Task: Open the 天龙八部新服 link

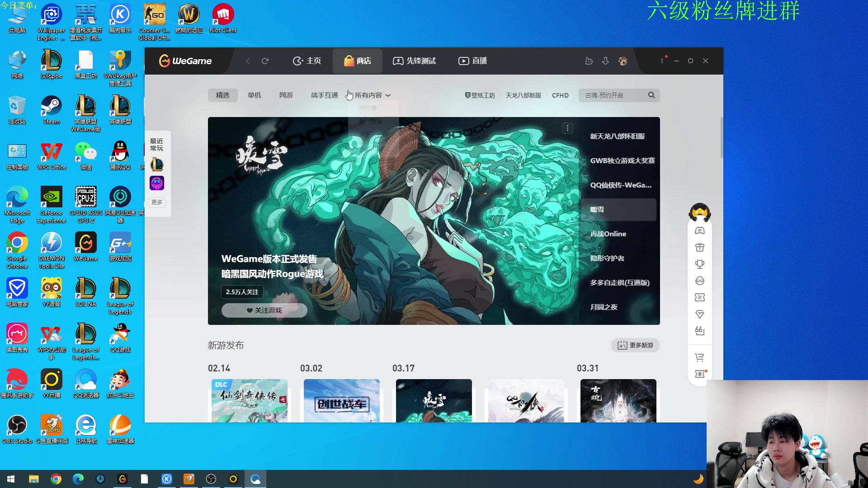Action: [x=523, y=95]
